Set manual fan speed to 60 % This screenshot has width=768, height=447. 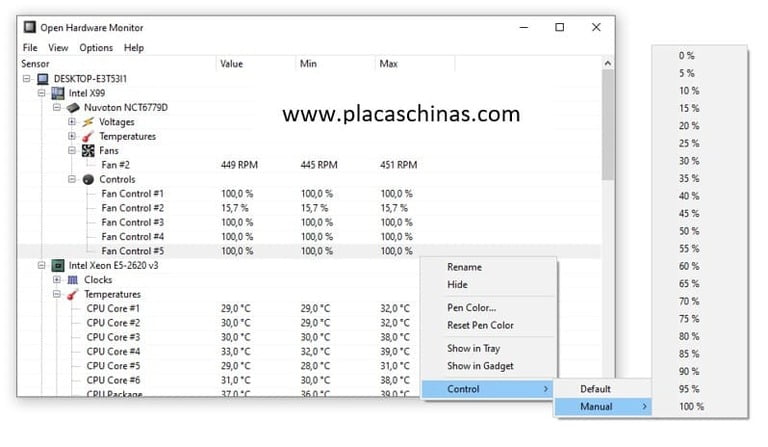click(x=699, y=266)
